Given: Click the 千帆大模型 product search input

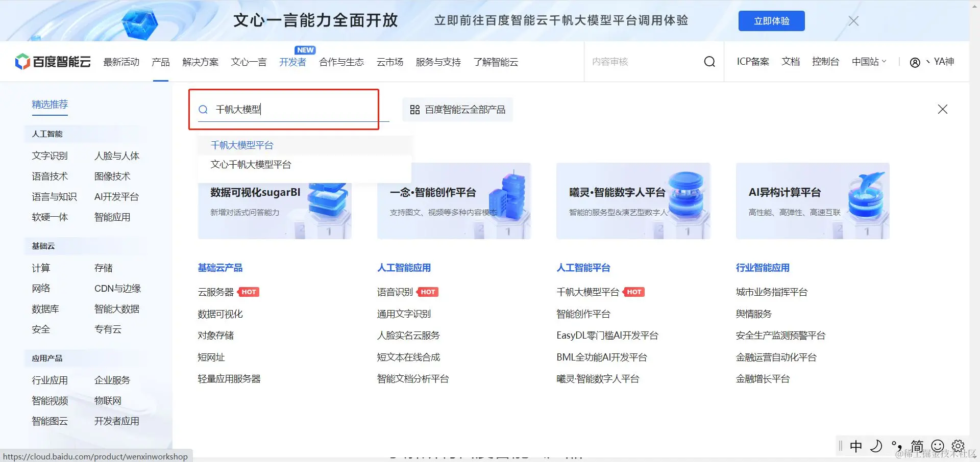Looking at the screenshot, I should coord(293,110).
